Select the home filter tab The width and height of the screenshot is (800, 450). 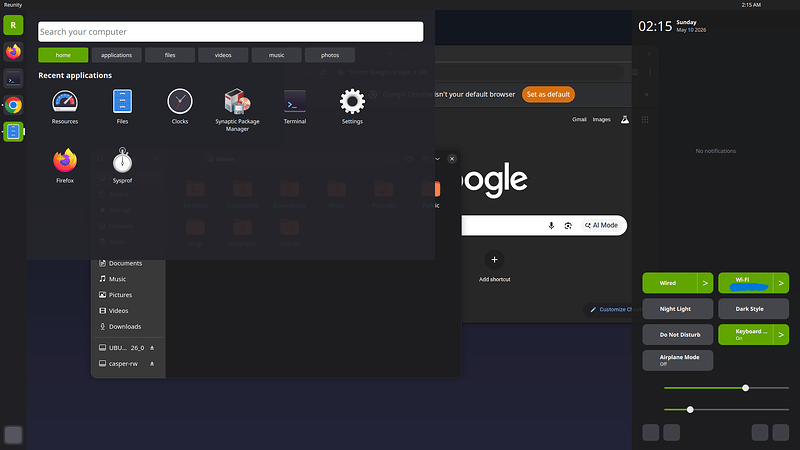(x=63, y=55)
